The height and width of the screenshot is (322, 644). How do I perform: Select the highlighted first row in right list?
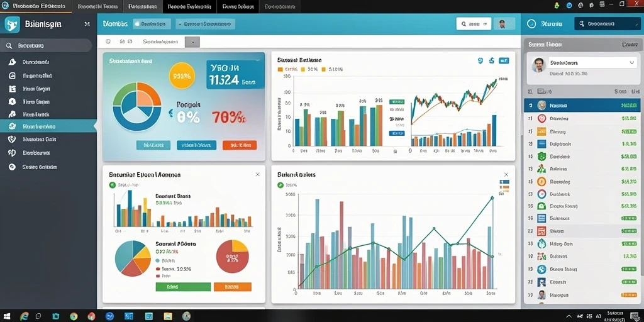[582, 106]
